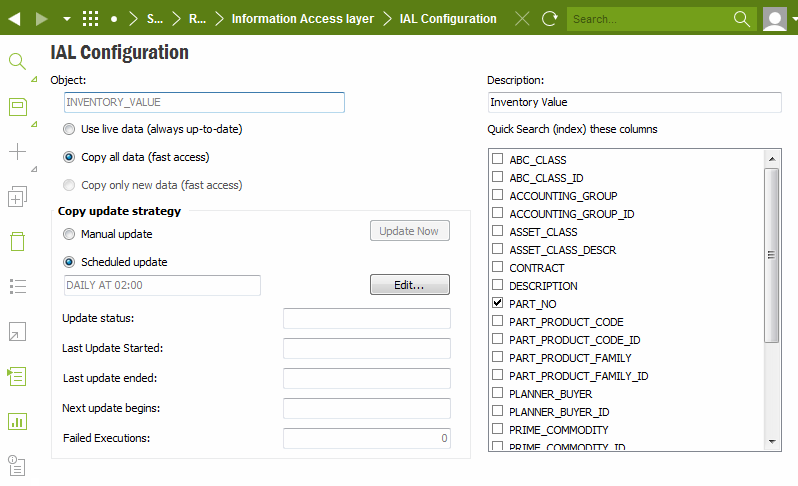Click the Edit... schedule button
Viewport: 798px width, 486px height.
point(410,284)
